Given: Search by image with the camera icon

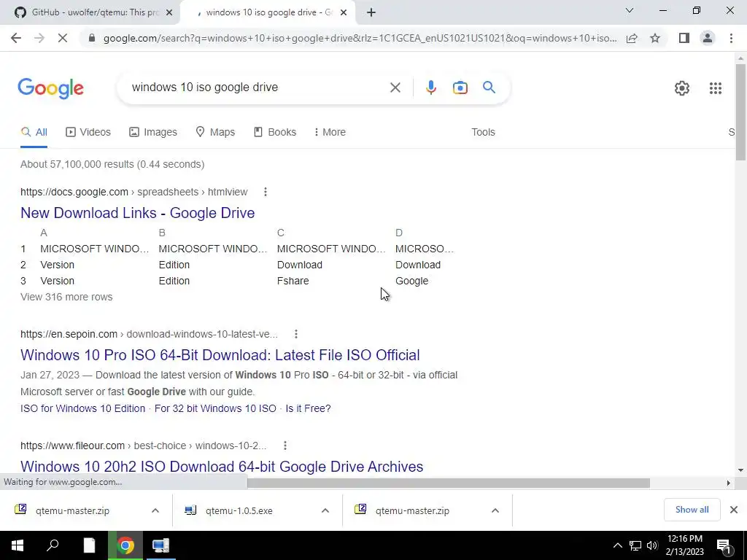Looking at the screenshot, I should click(x=460, y=87).
